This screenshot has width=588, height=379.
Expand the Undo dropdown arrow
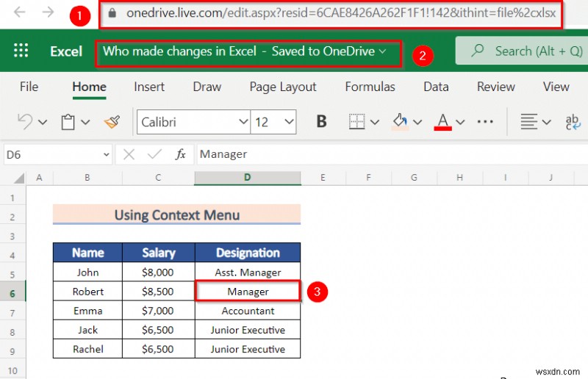click(x=43, y=122)
